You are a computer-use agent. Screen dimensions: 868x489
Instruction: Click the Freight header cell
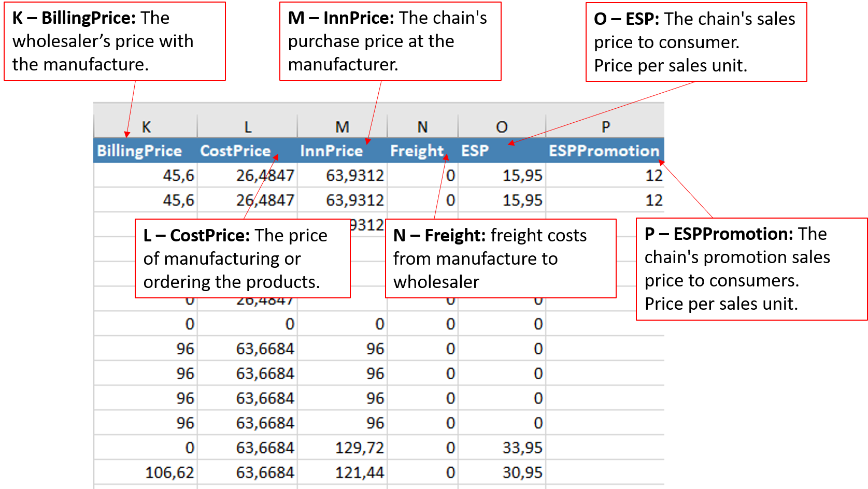pyautogui.click(x=422, y=151)
